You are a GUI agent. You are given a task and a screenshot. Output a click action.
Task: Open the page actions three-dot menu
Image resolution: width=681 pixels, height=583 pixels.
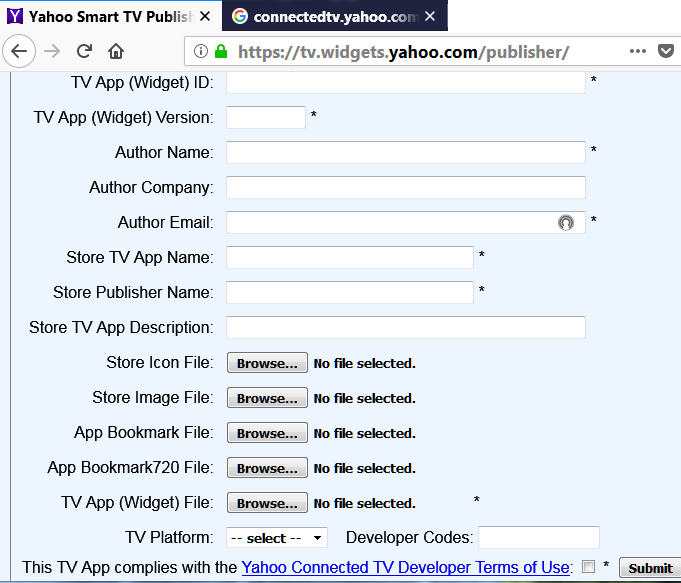point(638,51)
